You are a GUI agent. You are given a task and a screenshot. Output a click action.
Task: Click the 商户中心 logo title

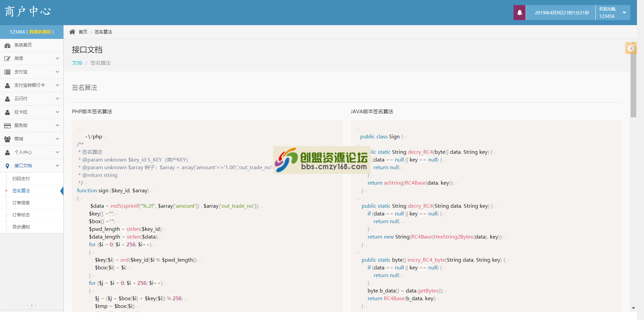28,12
